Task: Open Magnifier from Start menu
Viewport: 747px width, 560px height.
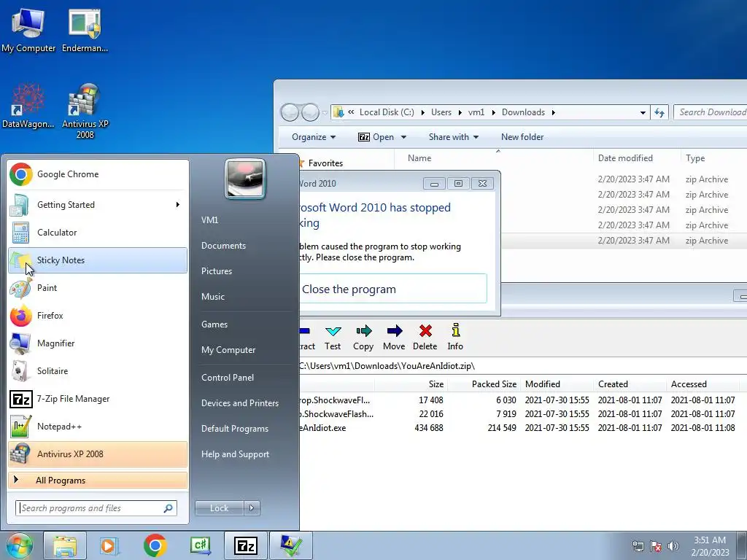Action: pos(98,343)
